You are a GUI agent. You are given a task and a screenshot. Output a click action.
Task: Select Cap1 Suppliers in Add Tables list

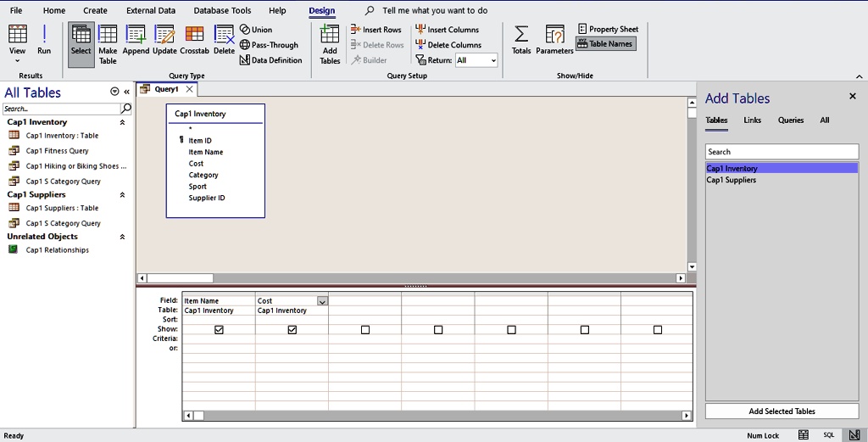[x=782, y=180]
